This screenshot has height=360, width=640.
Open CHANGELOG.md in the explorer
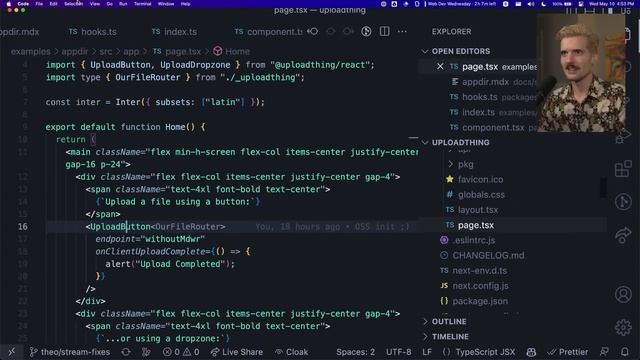click(488, 256)
